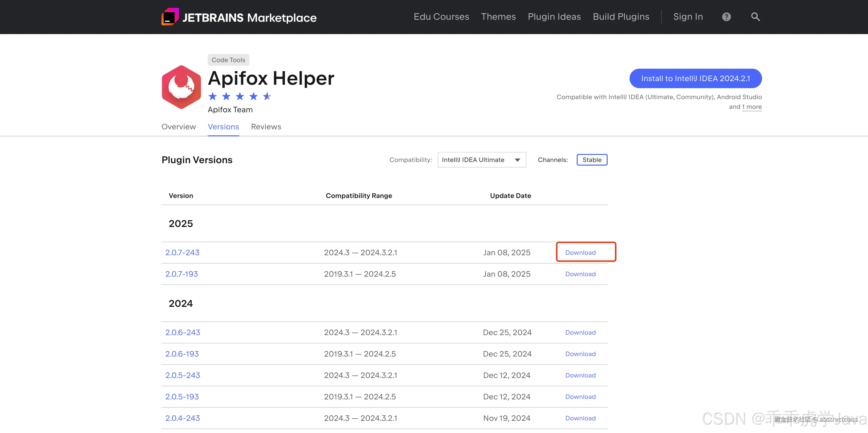Switch to the Overview tab
Screen dimensions: 868x433
pyautogui.click(x=179, y=127)
